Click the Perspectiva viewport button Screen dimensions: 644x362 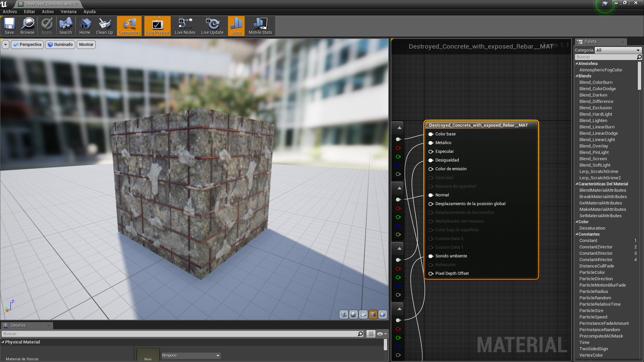coord(27,45)
